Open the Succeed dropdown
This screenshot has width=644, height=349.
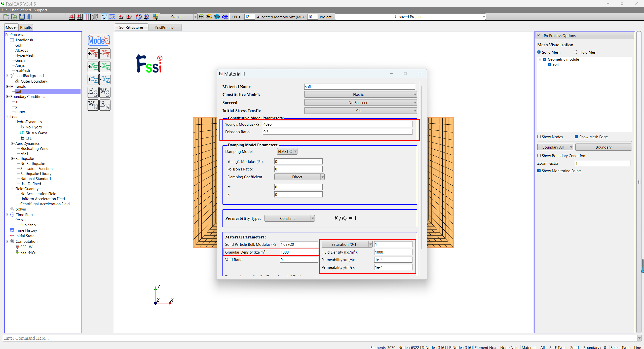pyautogui.click(x=360, y=103)
